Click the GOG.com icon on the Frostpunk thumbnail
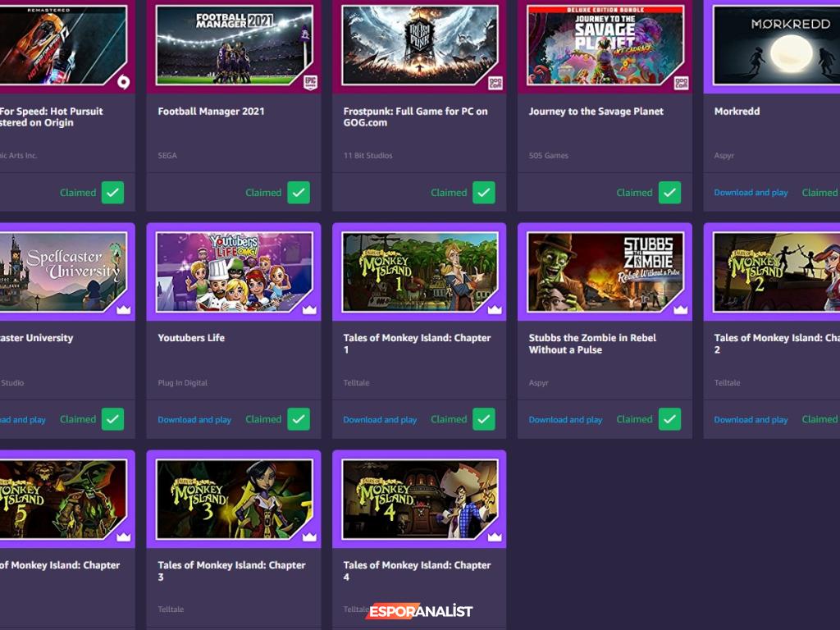The width and height of the screenshot is (840, 630). [495, 83]
